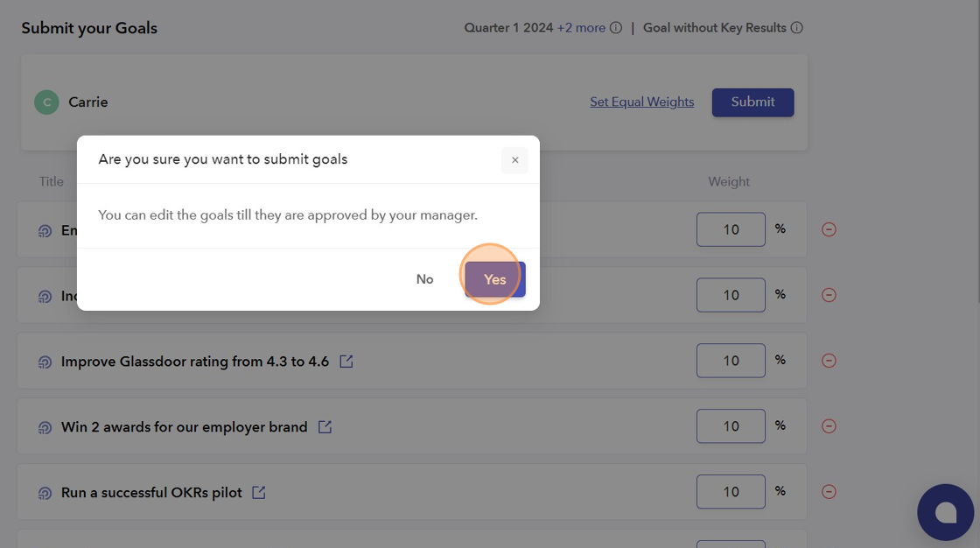Open external link for OKRs pilot goal
This screenshot has height=548, width=980.
tap(259, 493)
